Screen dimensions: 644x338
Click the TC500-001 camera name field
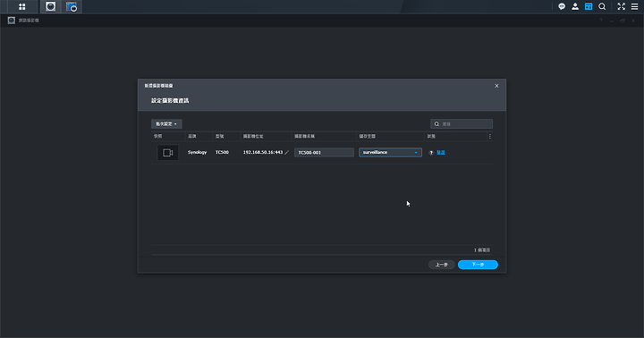pyautogui.click(x=324, y=152)
